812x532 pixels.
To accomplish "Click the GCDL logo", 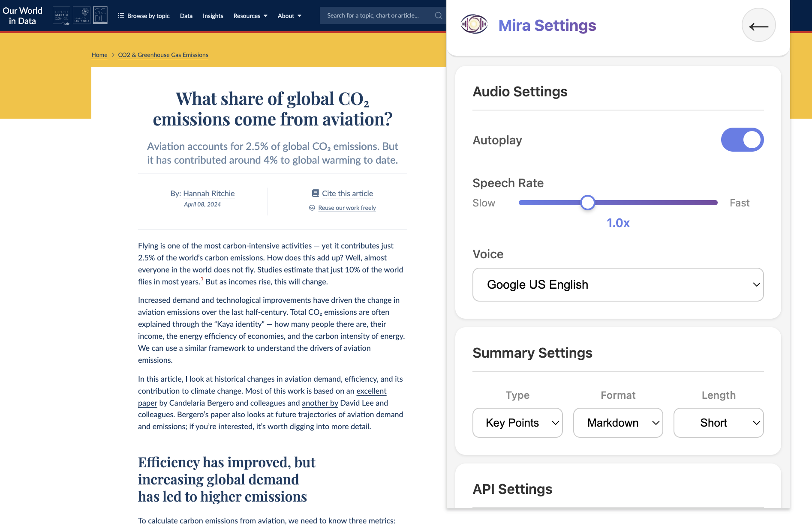I will coord(100,16).
